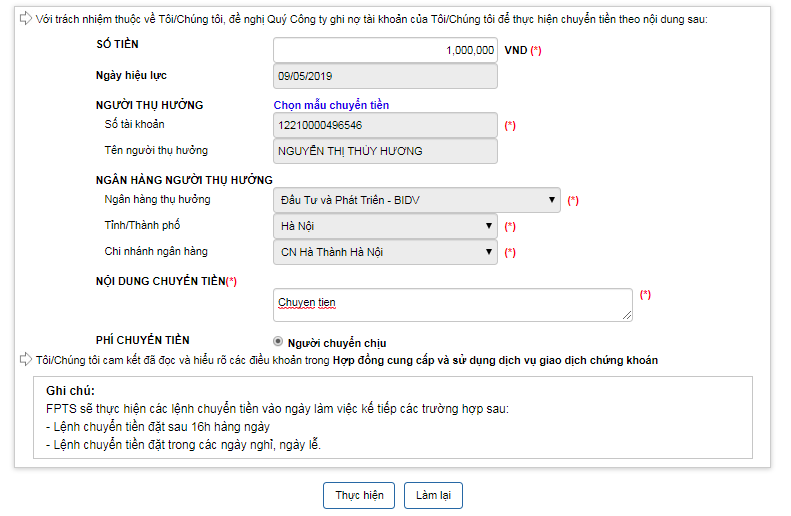Click the red asterisk beside the account number field

[510, 126]
